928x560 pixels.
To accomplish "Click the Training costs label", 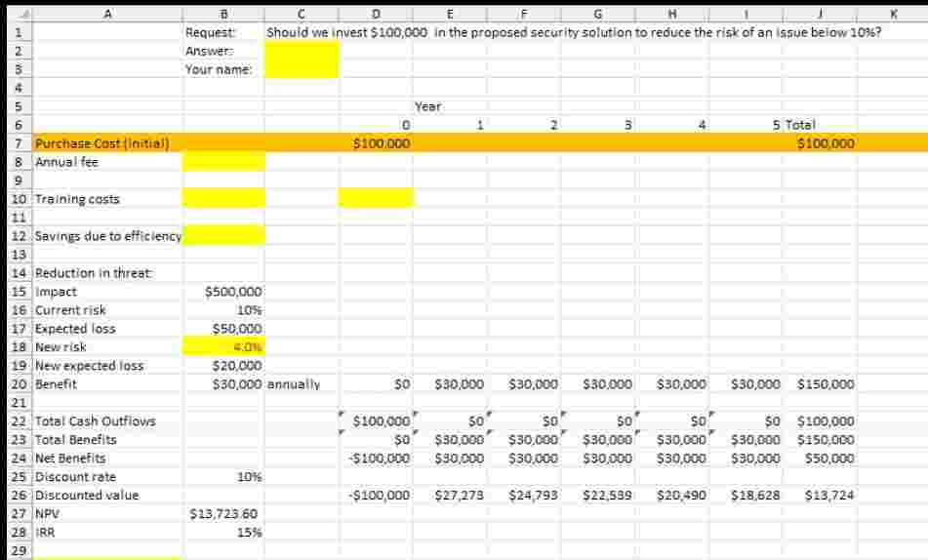I will [77, 199].
